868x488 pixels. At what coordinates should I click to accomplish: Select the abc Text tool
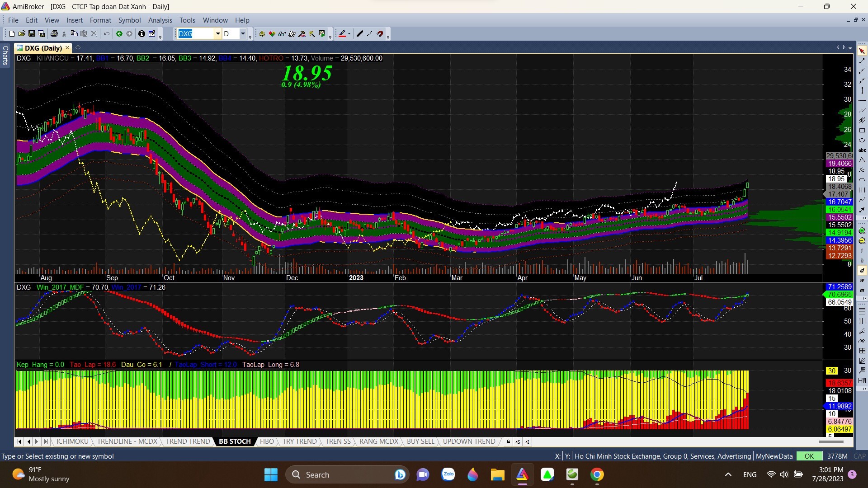(x=862, y=150)
